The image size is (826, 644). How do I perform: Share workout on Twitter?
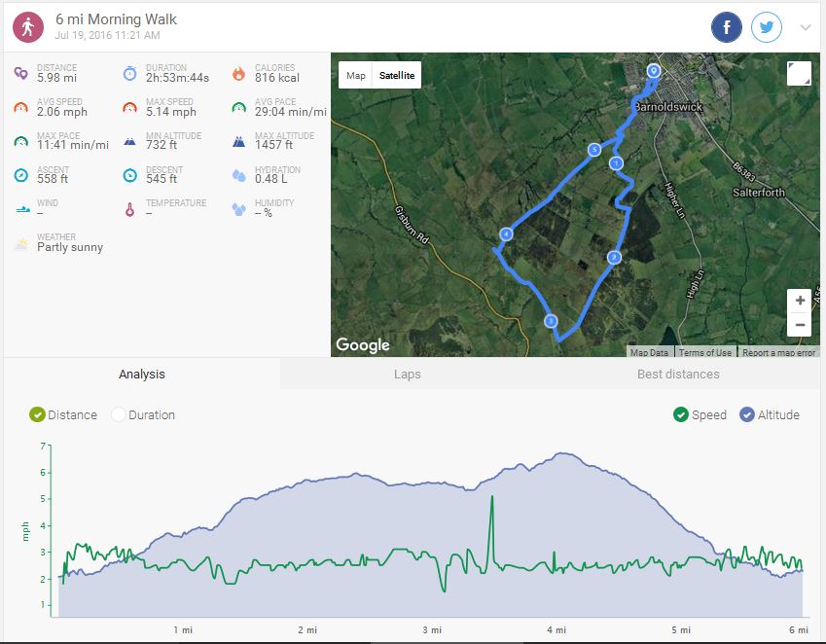pos(768,27)
